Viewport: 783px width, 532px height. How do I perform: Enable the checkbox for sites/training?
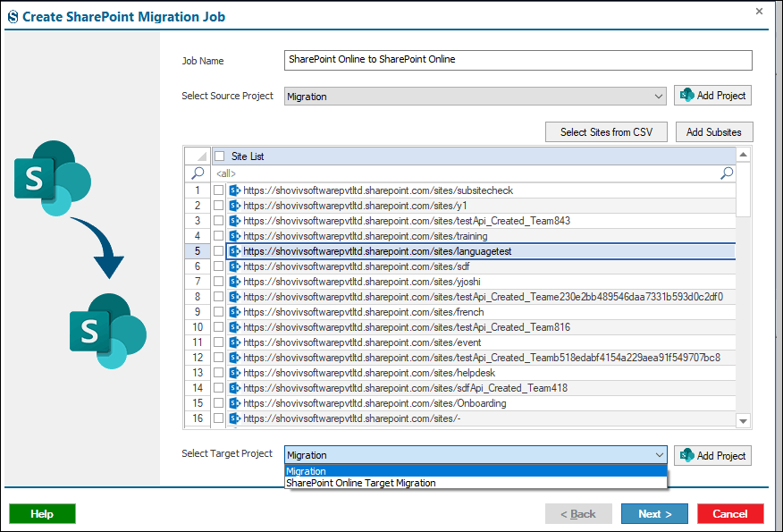point(218,236)
